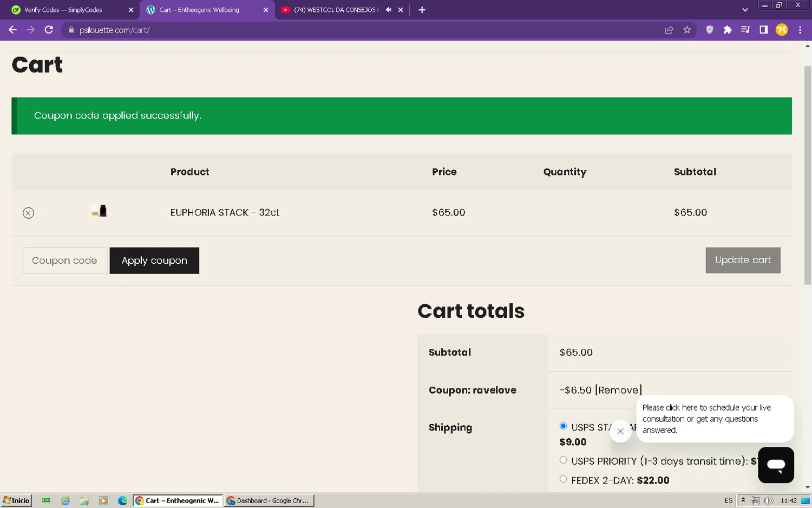Viewport: 812px width, 508px height.
Task: Dismiss the chat consultation popup
Action: (620, 431)
